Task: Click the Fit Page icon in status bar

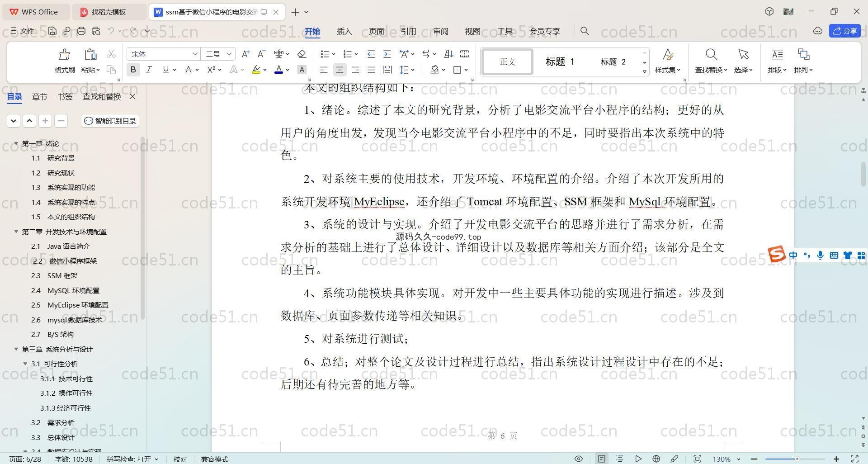Action: coord(697,459)
